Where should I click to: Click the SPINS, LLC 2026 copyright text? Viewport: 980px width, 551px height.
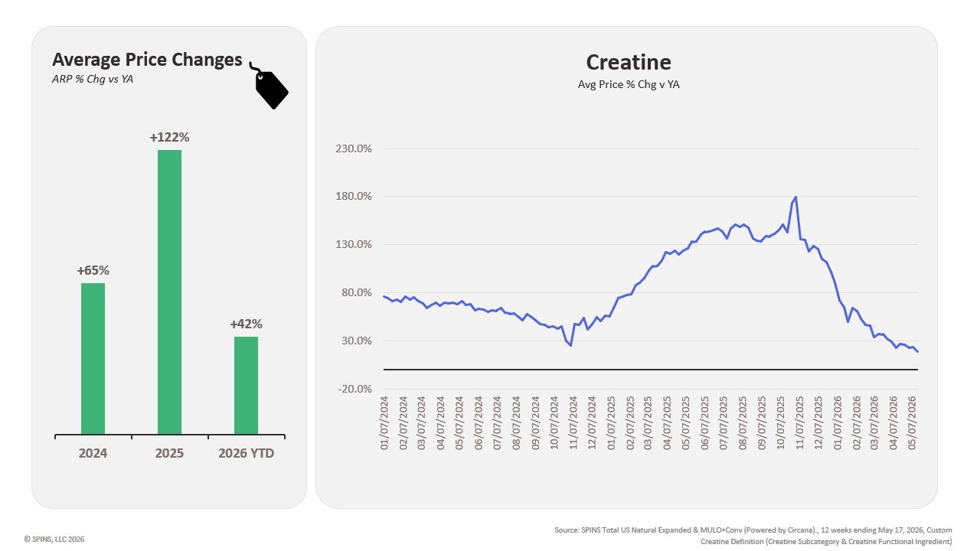[x=54, y=539]
